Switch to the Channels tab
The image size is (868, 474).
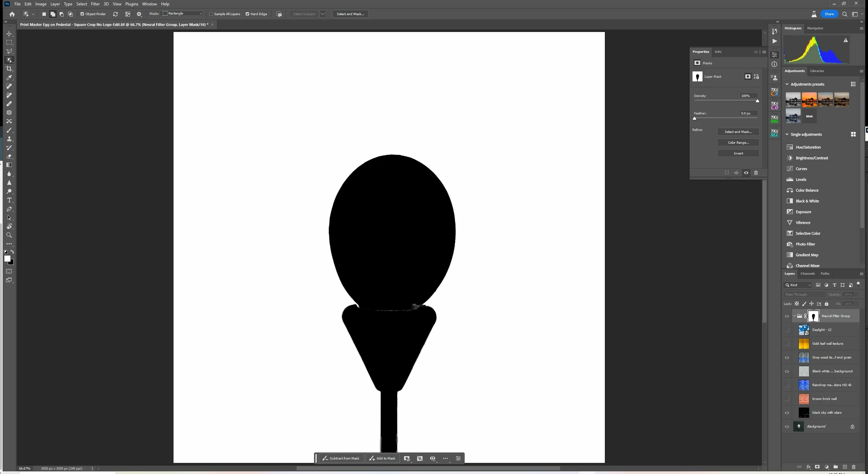(x=807, y=274)
